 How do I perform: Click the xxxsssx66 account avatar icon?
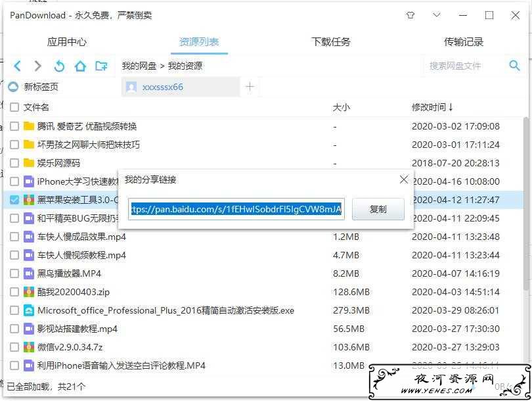click(131, 87)
